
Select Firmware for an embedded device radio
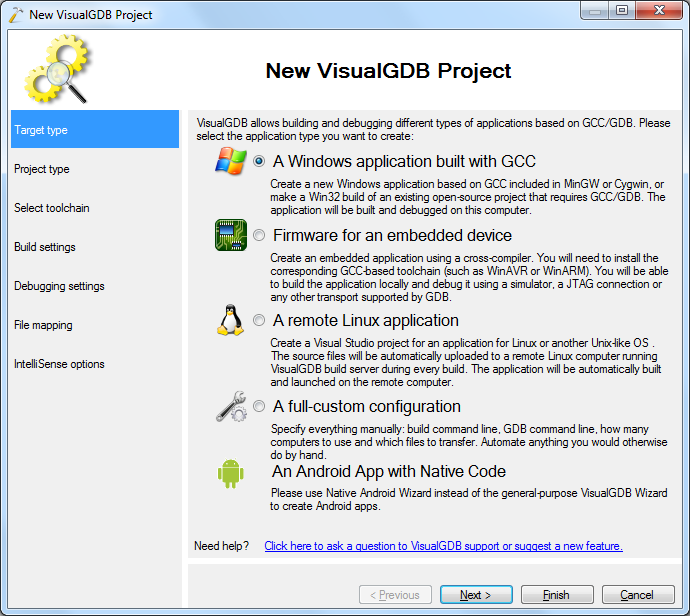(259, 235)
